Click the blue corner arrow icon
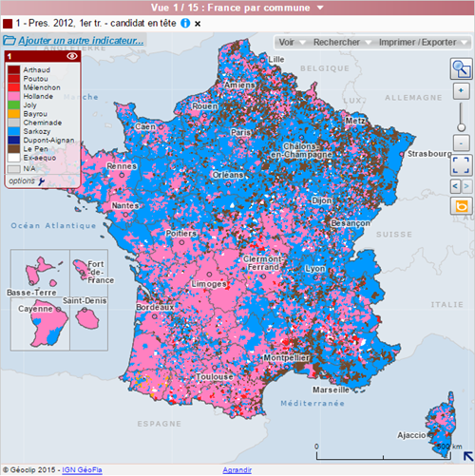The width and height of the screenshot is (475, 476). tap(468, 456)
